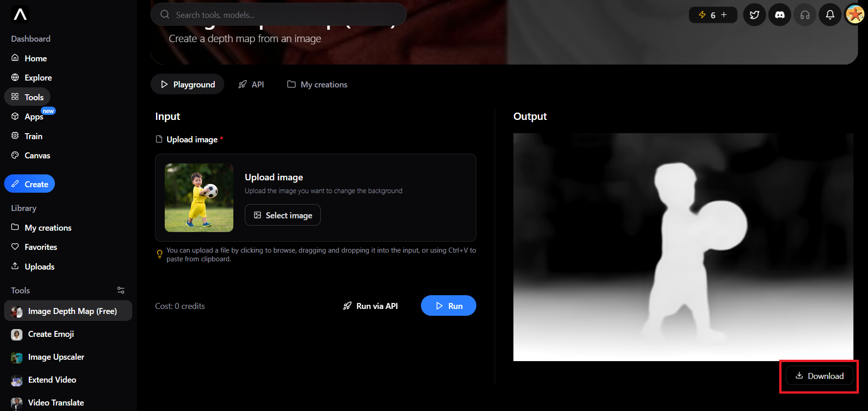Click the Favorites heart icon
The height and width of the screenshot is (411, 868).
[15, 247]
